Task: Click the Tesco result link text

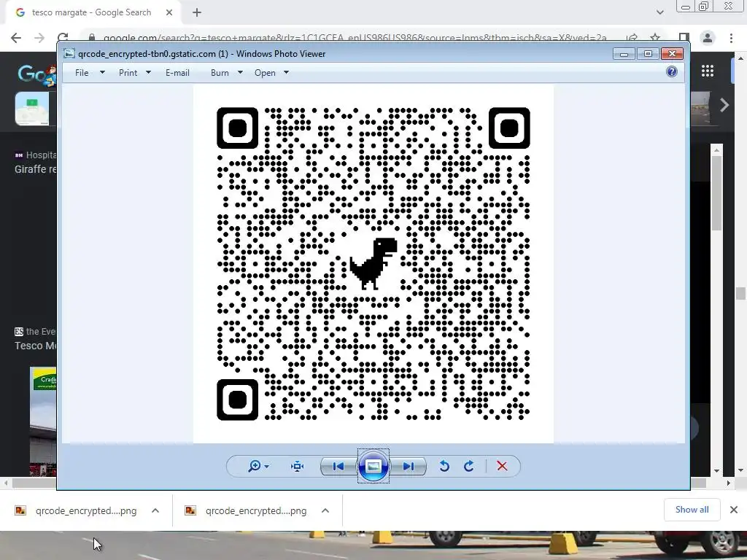Action: pos(36,346)
